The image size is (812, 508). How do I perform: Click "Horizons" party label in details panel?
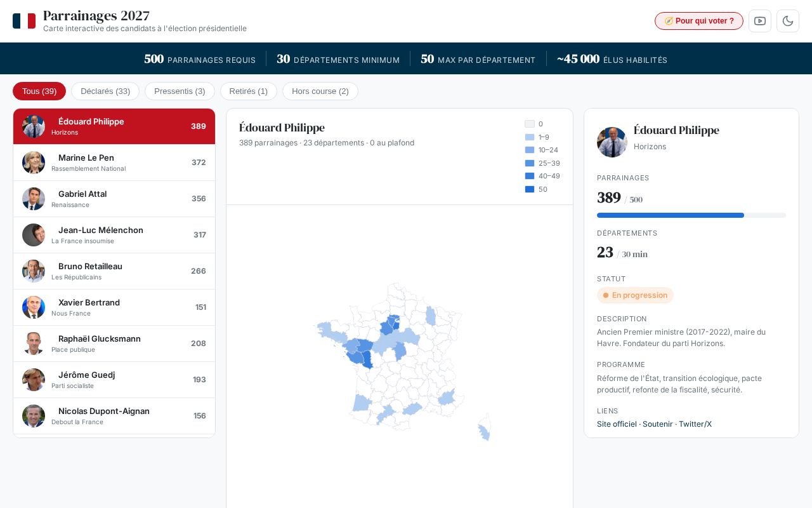650,147
